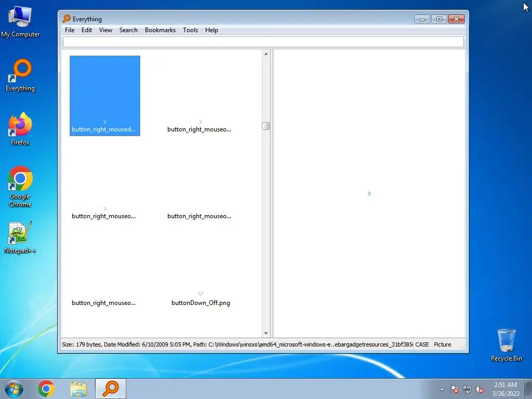Screen dimensions: 532x399
Task: Click the Windows Explorer taskbar icon
Action: pyautogui.click(x=78, y=389)
